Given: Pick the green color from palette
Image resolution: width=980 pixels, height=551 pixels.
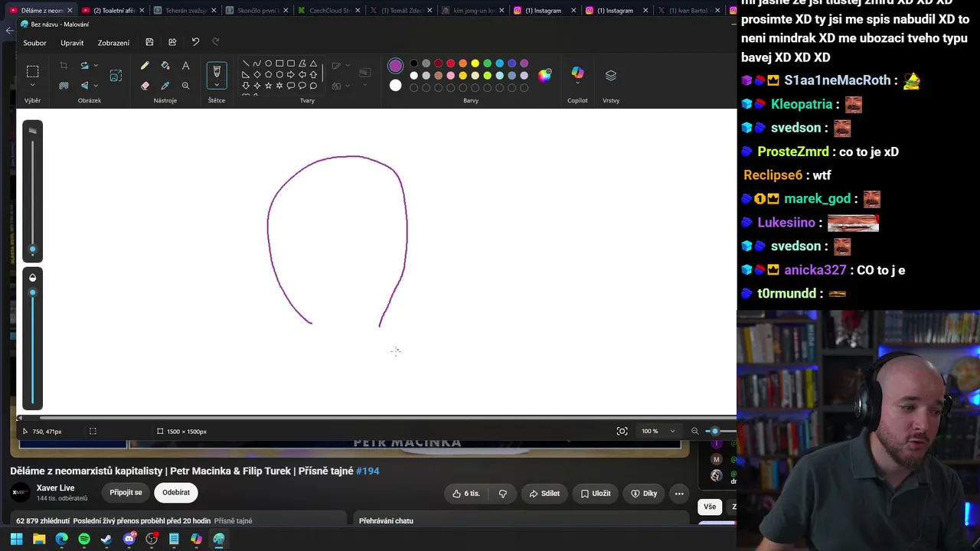Looking at the screenshot, I should 488,64.
